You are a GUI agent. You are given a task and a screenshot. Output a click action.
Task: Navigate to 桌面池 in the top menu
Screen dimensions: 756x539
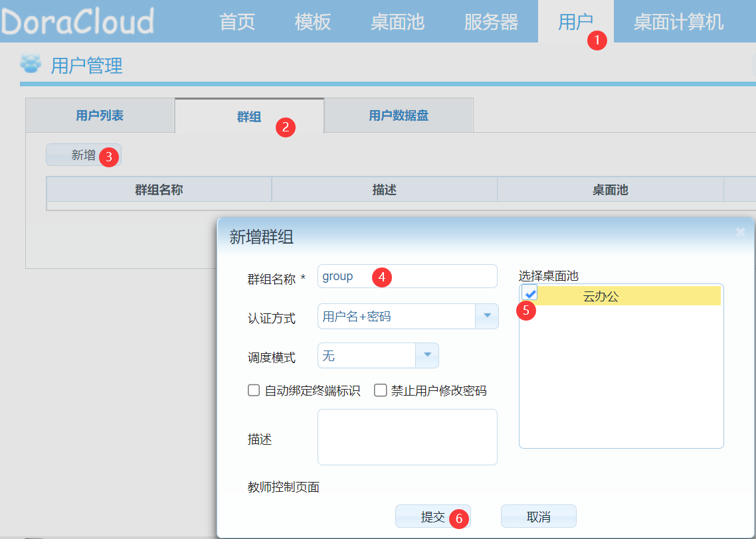[397, 21]
